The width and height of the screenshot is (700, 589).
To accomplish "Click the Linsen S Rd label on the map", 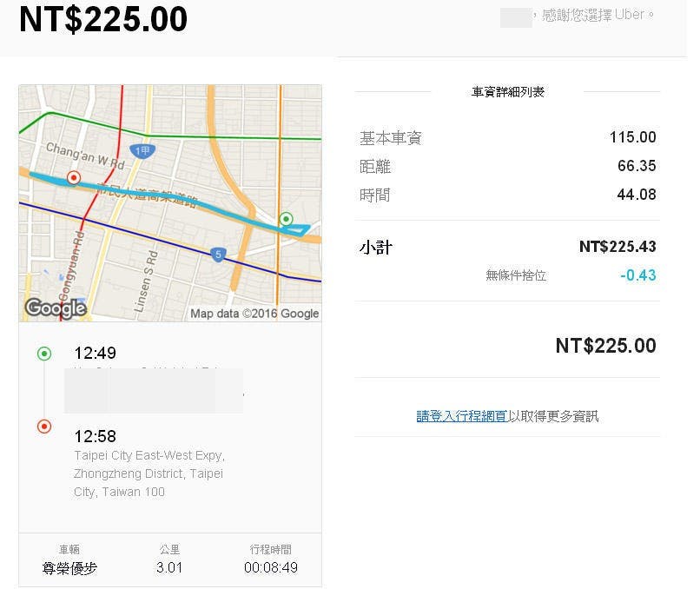I will coord(147,281).
